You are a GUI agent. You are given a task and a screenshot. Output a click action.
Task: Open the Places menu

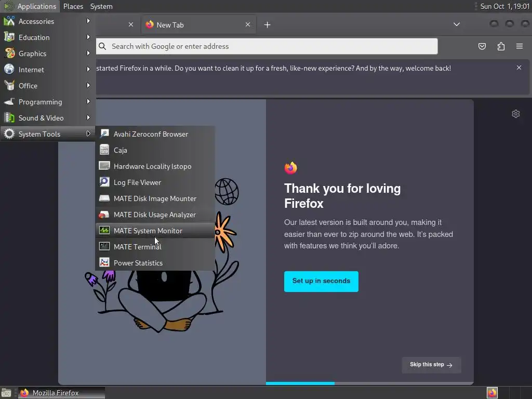(x=73, y=6)
